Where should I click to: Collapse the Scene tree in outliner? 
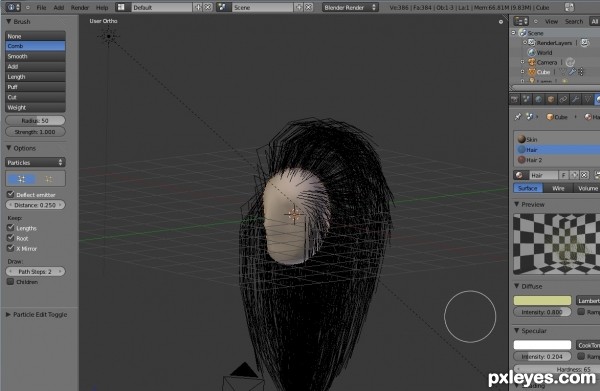(514, 33)
